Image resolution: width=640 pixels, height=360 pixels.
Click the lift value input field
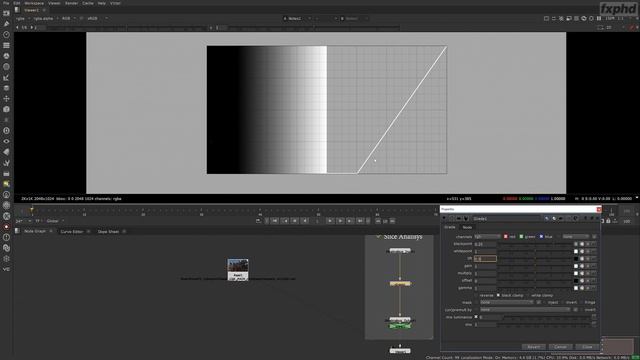pyautogui.click(x=485, y=259)
